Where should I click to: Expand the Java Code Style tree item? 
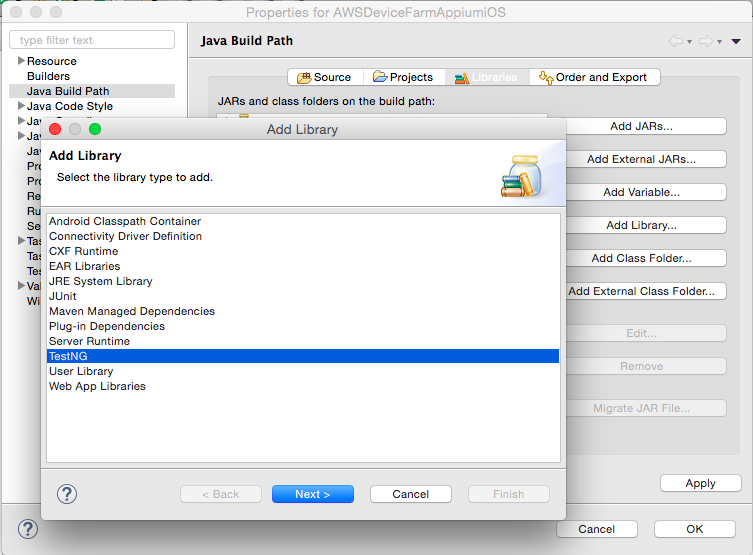21,105
